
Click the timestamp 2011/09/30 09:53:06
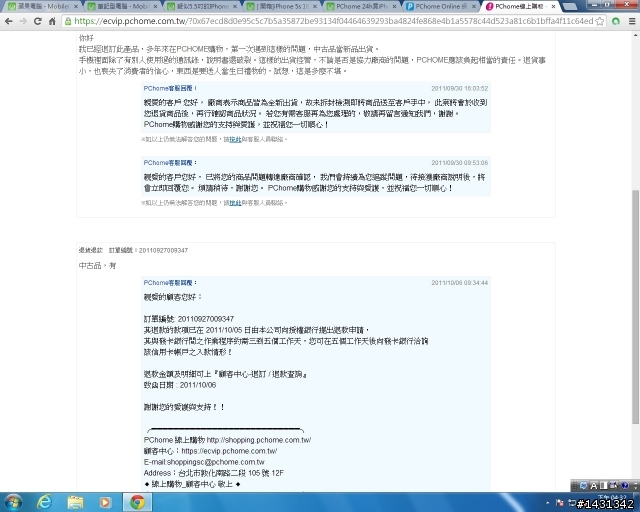(x=460, y=163)
